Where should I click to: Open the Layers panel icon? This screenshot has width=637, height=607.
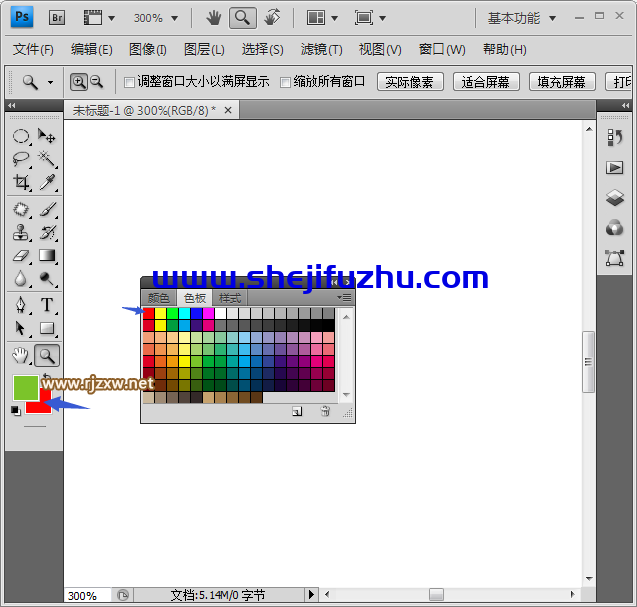[615, 198]
